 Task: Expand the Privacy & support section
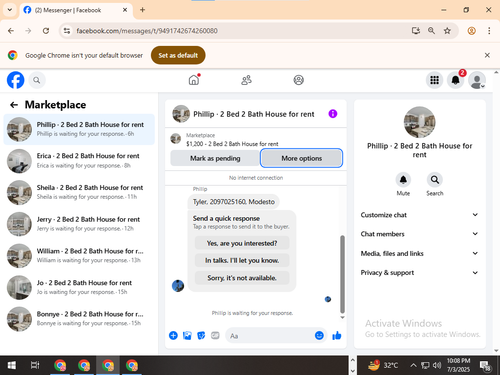(x=419, y=273)
